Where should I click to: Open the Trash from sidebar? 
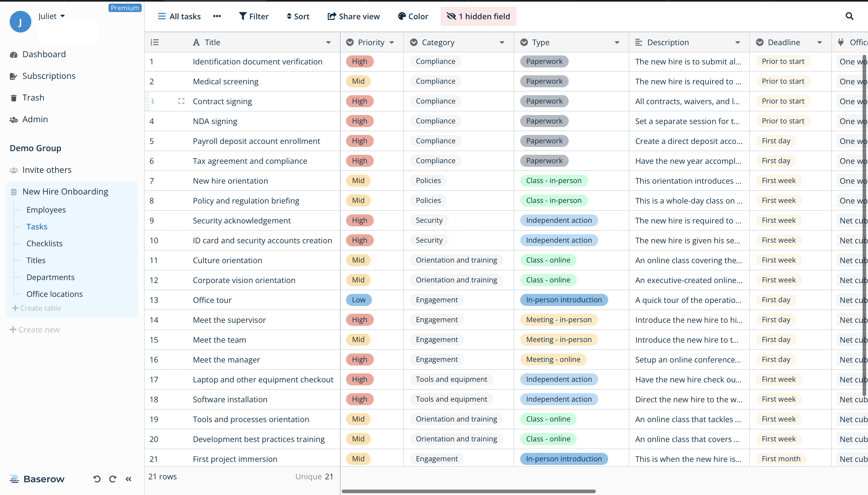click(x=33, y=98)
